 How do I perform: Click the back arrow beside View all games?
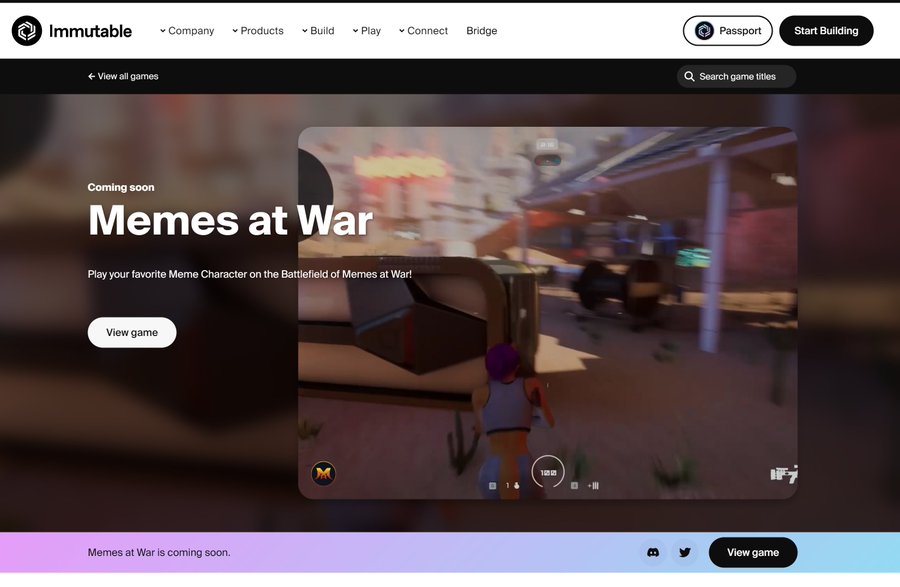click(90, 75)
